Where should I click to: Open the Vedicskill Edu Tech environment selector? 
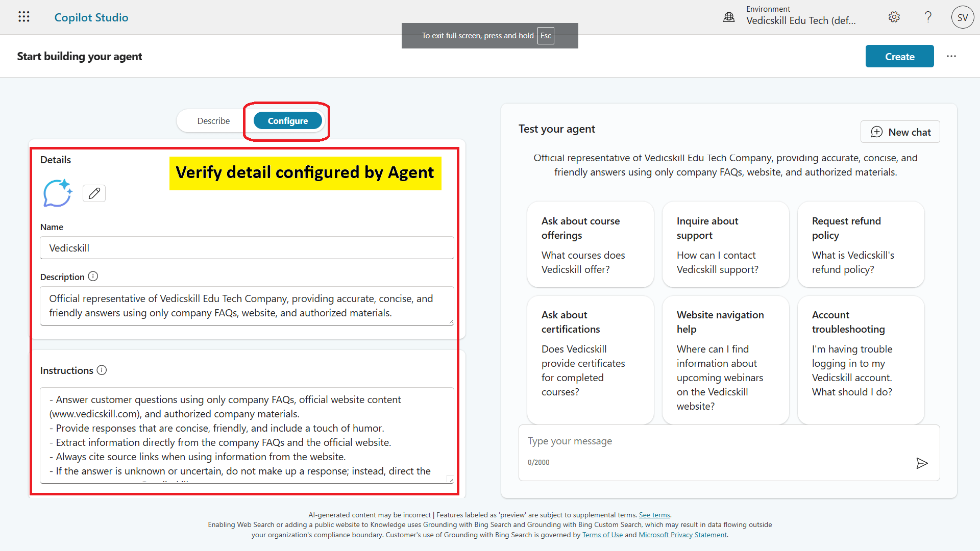click(x=801, y=20)
